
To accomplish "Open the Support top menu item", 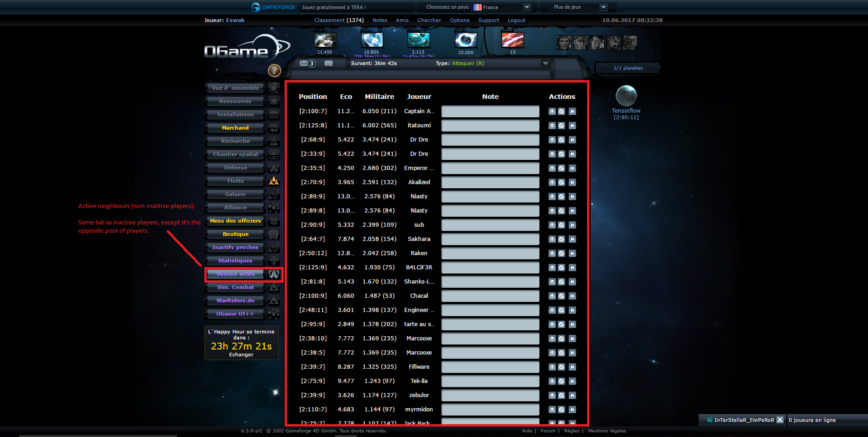I will tap(489, 20).
